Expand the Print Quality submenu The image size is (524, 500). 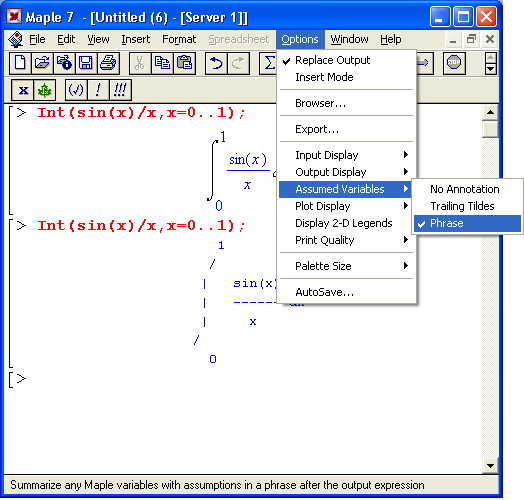pyautogui.click(x=346, y=240)
